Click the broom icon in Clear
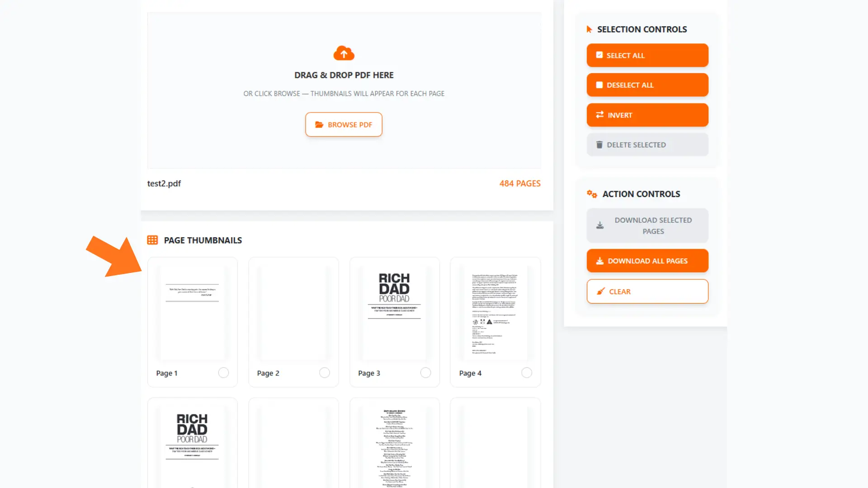Image resolution: width=868 pixels, height=488 pixels. coord(600,291)
